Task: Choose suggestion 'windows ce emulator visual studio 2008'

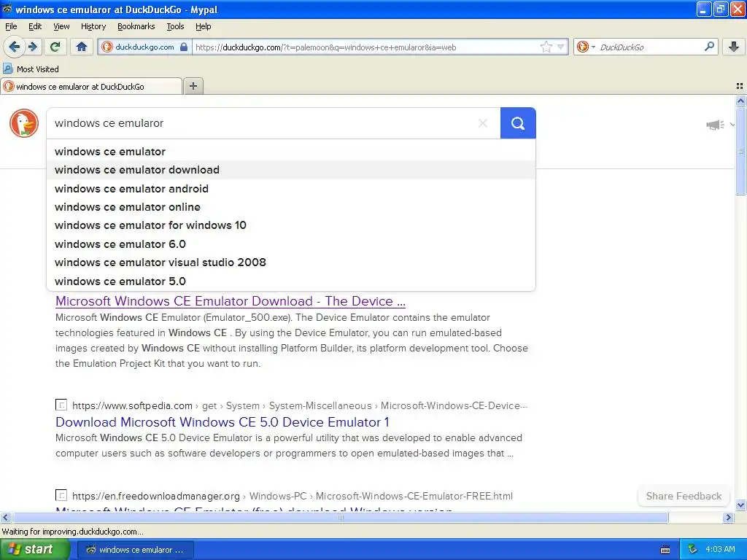Action: pos(291,262)
